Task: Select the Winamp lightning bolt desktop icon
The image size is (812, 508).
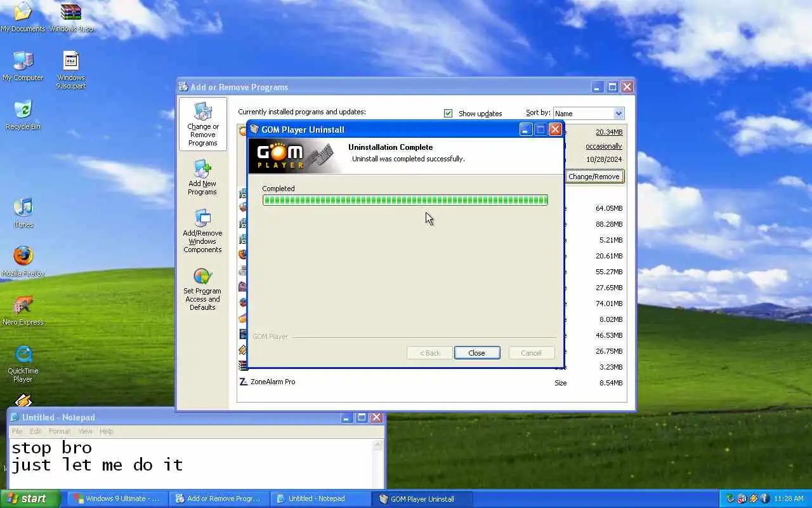Action: click(23, 401)
